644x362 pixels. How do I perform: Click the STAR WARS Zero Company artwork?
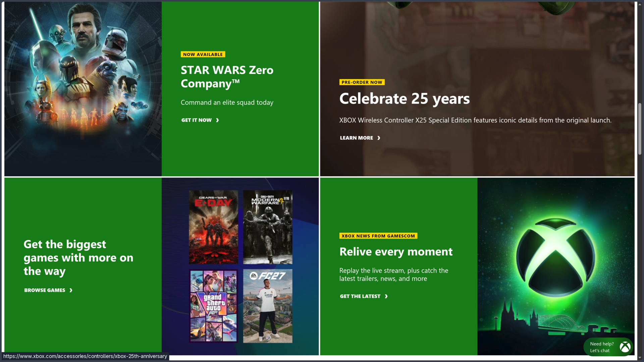tap(83, 89)
